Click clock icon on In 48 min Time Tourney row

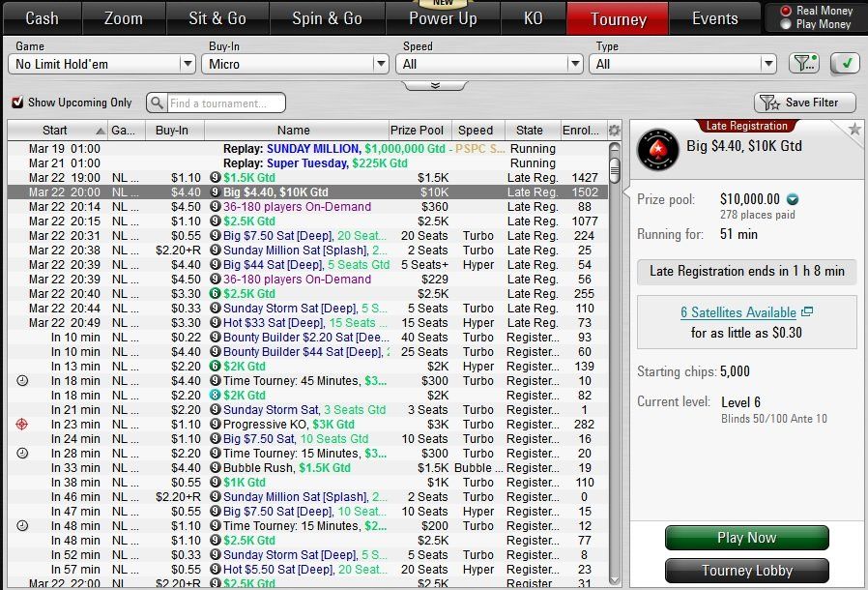pyautogui.click(x=22, y=526)
